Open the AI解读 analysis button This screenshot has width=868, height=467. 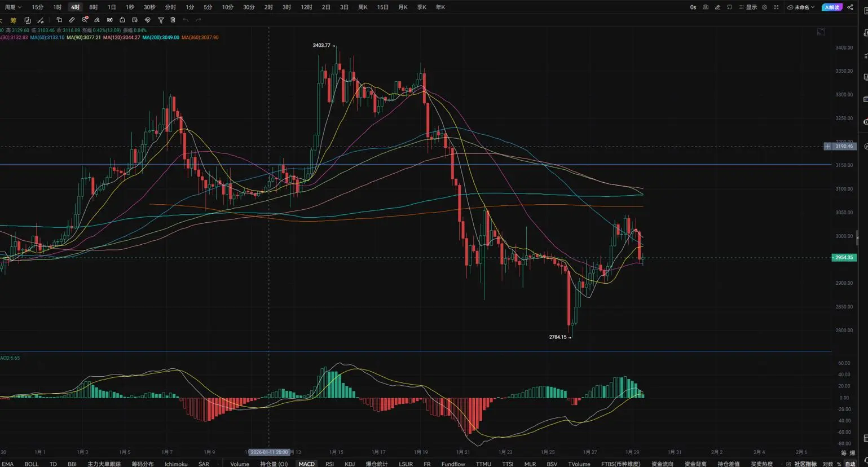tap(831, 7)
